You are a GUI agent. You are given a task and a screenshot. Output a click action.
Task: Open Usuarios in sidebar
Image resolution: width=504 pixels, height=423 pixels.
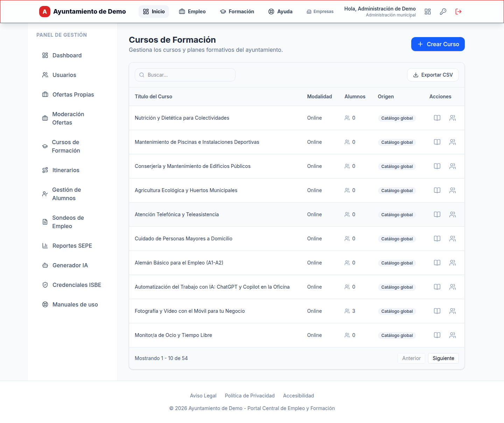(72, 75)
